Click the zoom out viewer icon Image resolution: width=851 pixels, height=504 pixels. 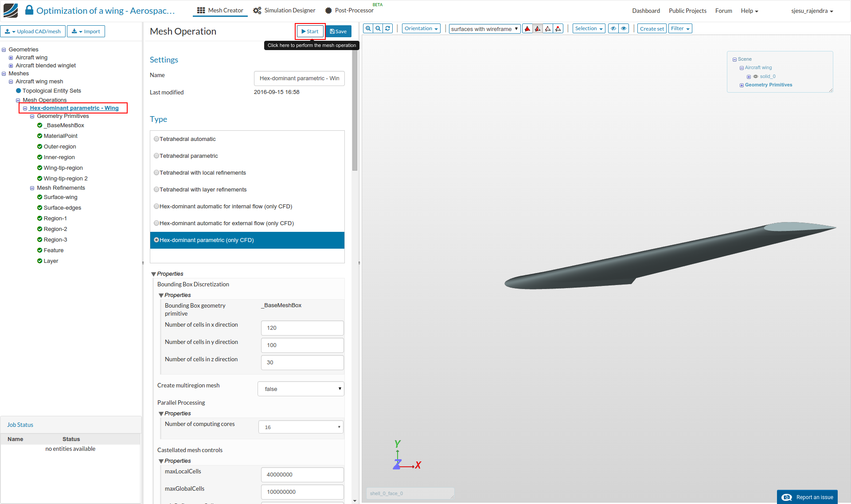click(x=378, y=28)
